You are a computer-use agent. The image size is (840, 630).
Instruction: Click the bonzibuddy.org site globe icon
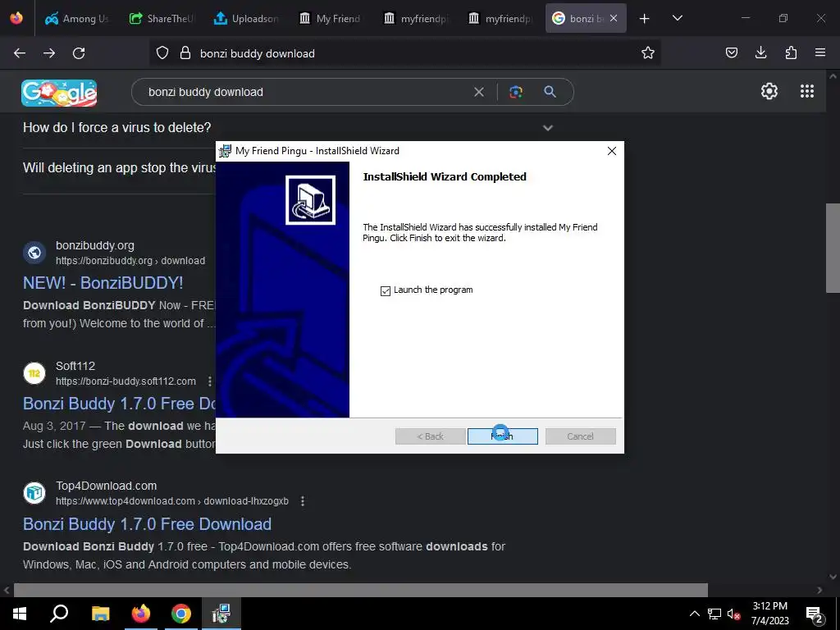coord(34,253)
